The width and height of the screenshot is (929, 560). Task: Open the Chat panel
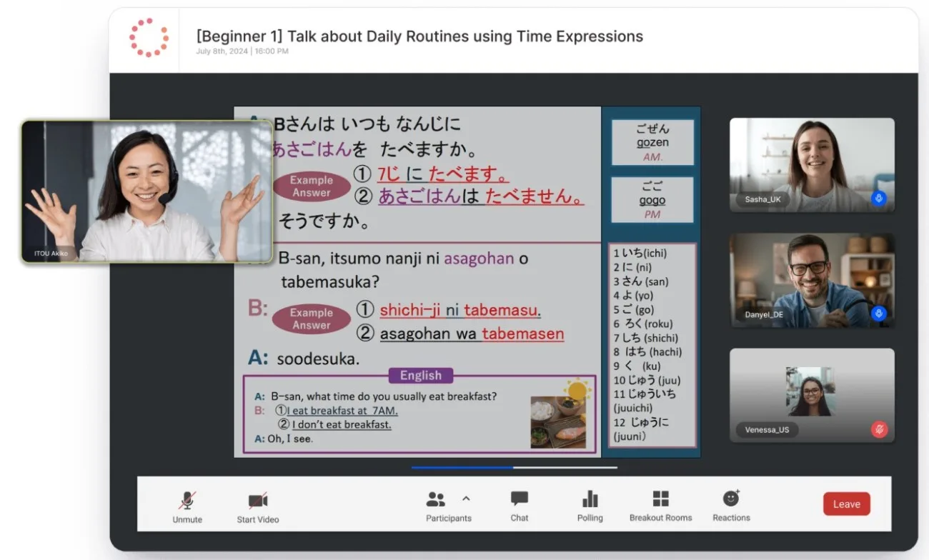click(520, 499)
